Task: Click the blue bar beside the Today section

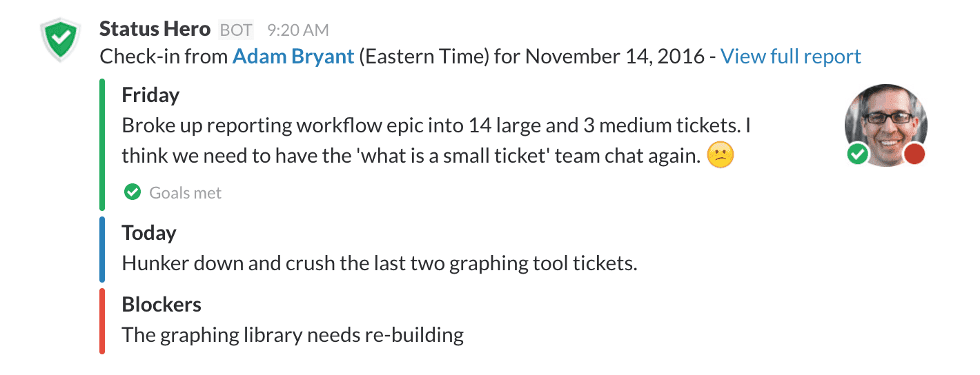Action: click(102, 250)
